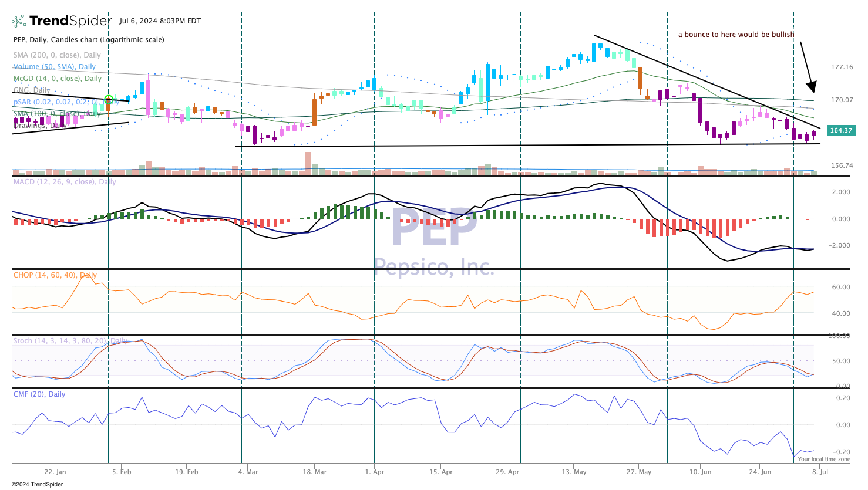Click the green circle signal marker on the price chart
Image resolution: width=868 pixels, height=490 pixels.
[109, 100]
